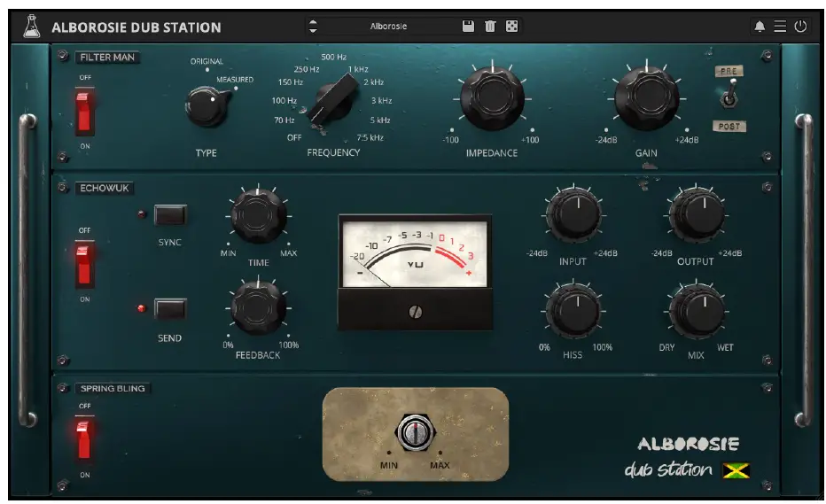Flip the PRE/POST toggle switch
Viewport: 826px width, 504px height.
[729, 94]
